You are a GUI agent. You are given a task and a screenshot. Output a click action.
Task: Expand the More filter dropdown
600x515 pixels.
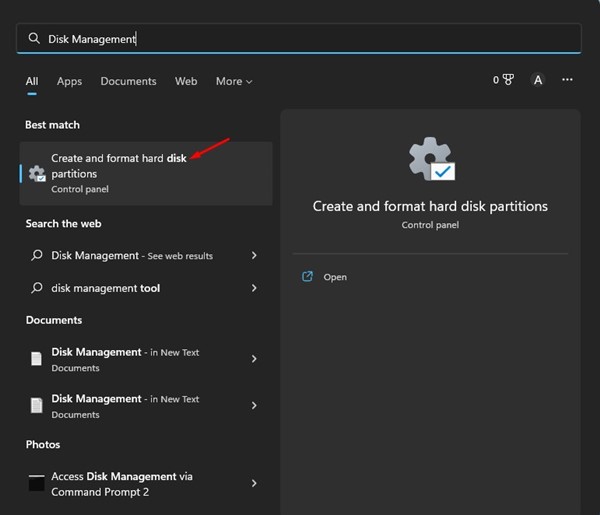[234, 81]
